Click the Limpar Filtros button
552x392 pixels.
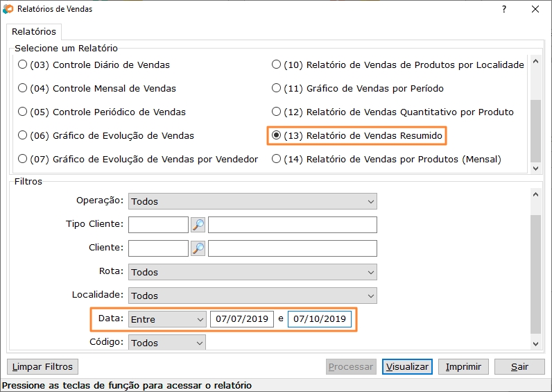pos(42,366)
